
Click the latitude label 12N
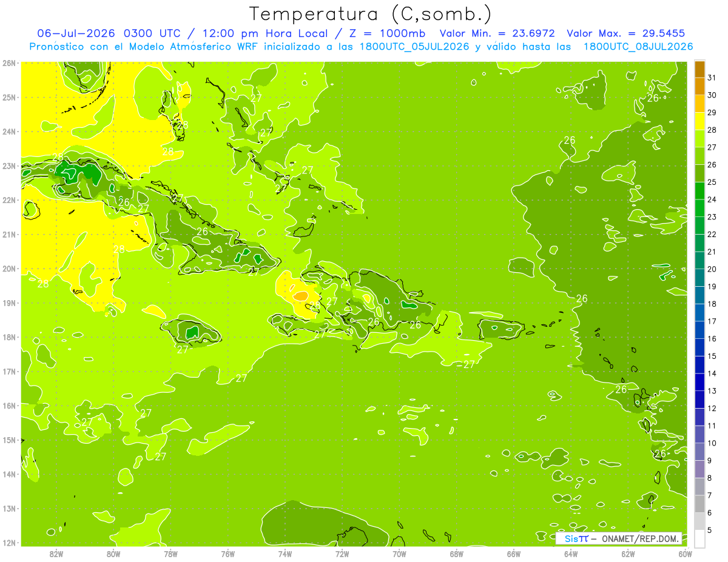9,543
